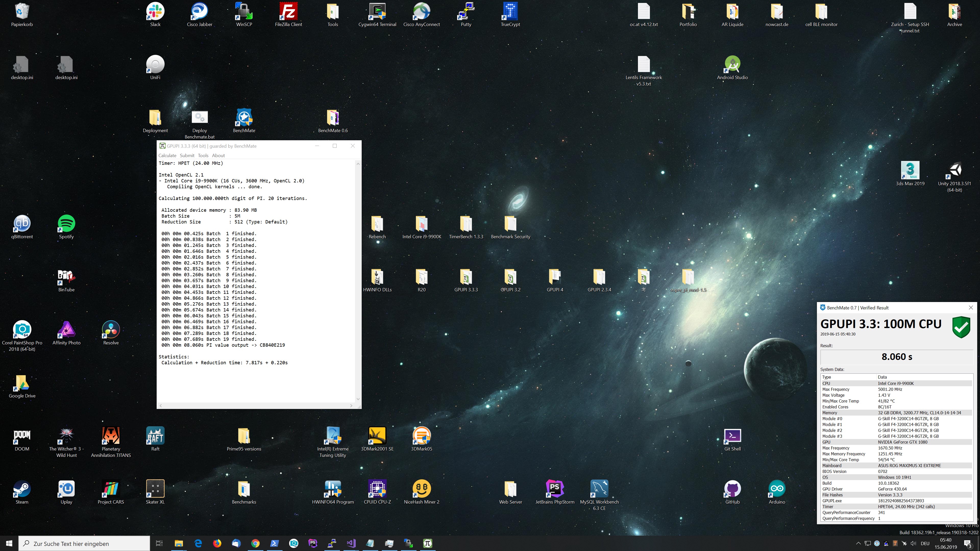Open the volume control in tray

tap(913, 543)
